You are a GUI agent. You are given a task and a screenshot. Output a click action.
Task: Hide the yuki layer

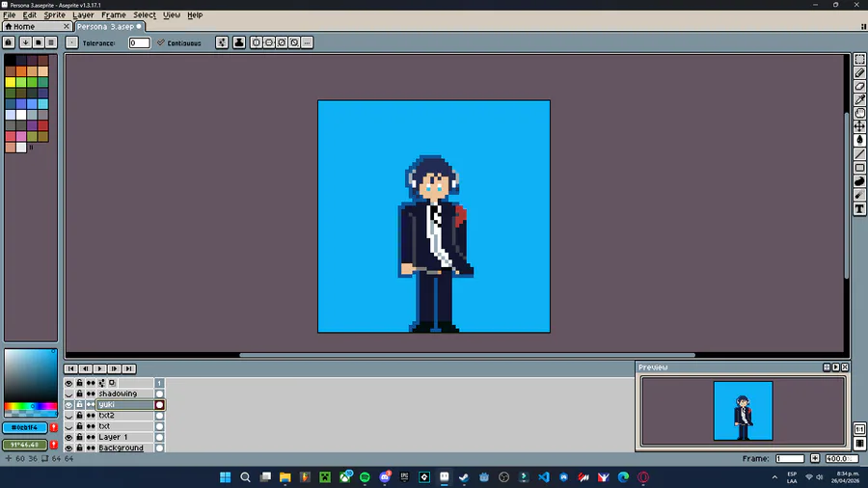click(x=68, y=405)
